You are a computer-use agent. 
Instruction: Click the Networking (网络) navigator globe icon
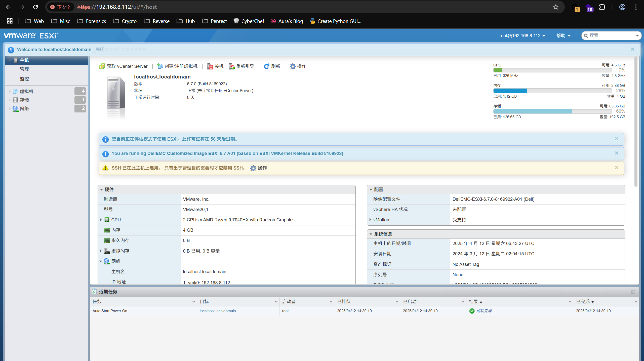coord(15,108)
